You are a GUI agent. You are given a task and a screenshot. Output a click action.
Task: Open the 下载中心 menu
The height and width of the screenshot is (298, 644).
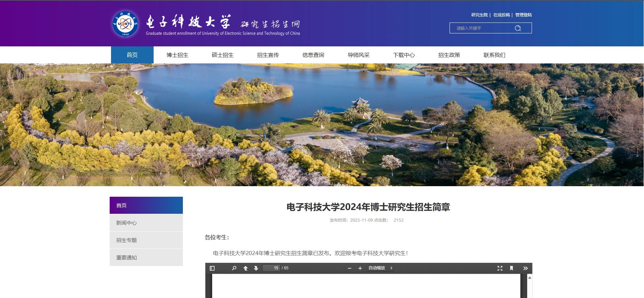tap(404, 55)
